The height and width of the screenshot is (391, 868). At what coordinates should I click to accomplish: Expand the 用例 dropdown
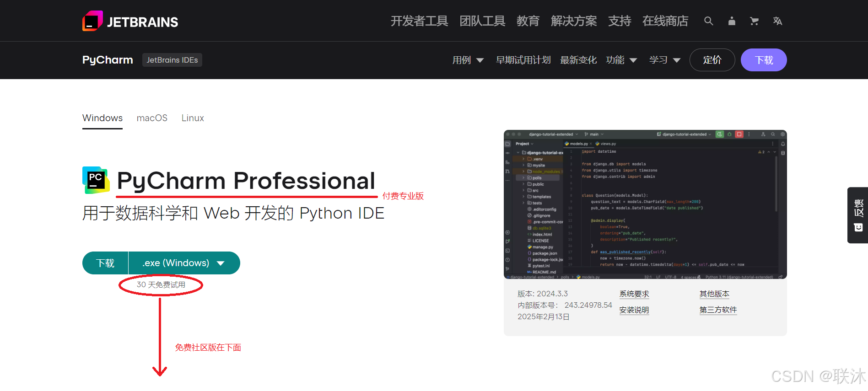[x=468, y=60]
